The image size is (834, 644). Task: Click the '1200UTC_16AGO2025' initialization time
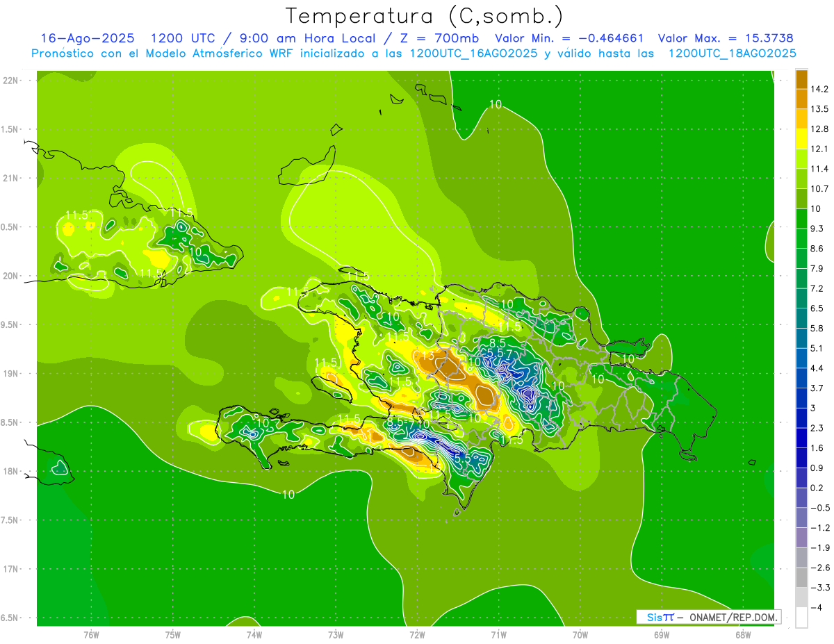(473, 53)
